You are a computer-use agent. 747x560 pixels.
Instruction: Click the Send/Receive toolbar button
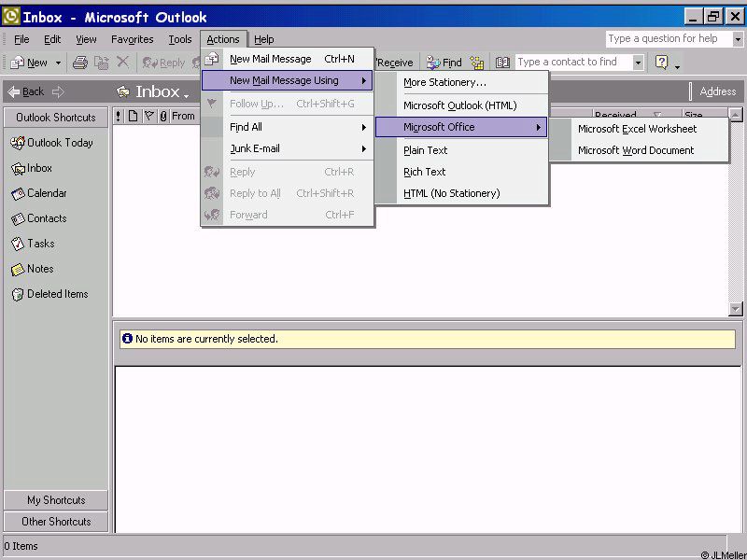point(395,63)
